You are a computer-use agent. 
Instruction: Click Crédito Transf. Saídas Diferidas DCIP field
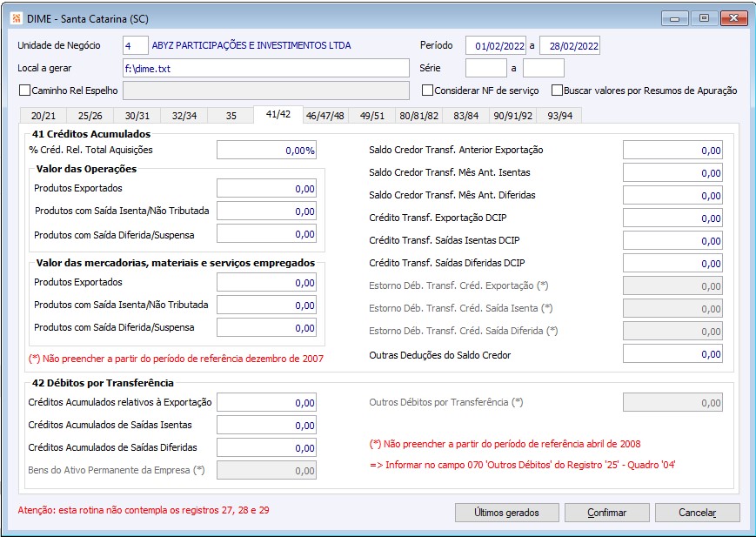(x=672, y=264)
